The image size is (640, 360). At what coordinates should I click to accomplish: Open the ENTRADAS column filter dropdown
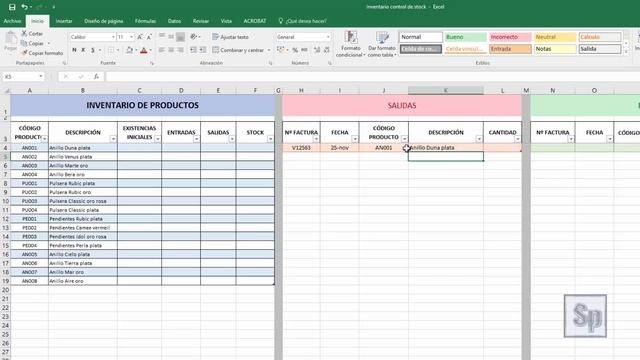click(196, 139)
